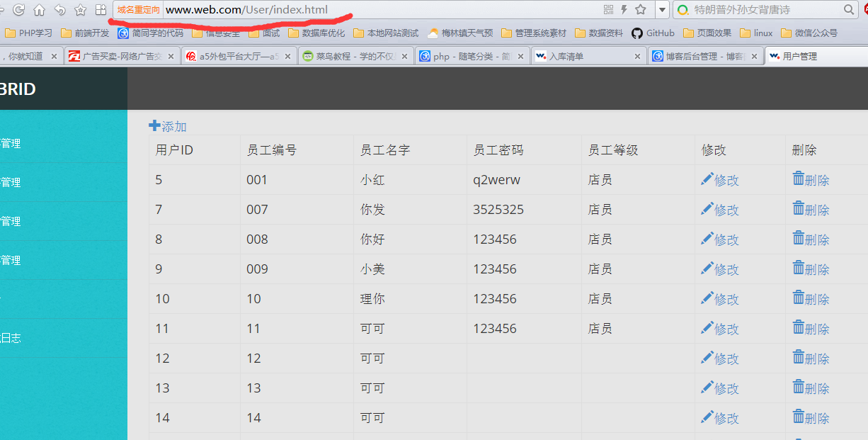Viewport: 868px width, 440px height.
Task: Reload the page with the refresh icon
Action: [x=19, y=10]
